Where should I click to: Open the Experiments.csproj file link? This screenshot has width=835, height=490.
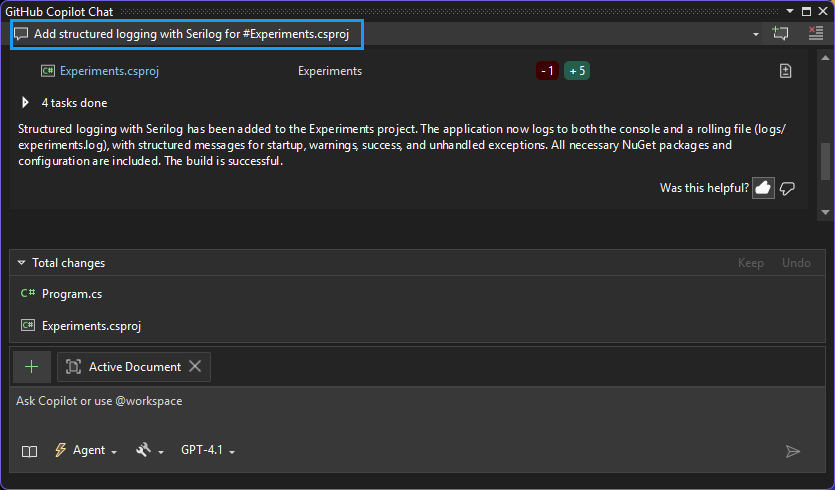109,71
